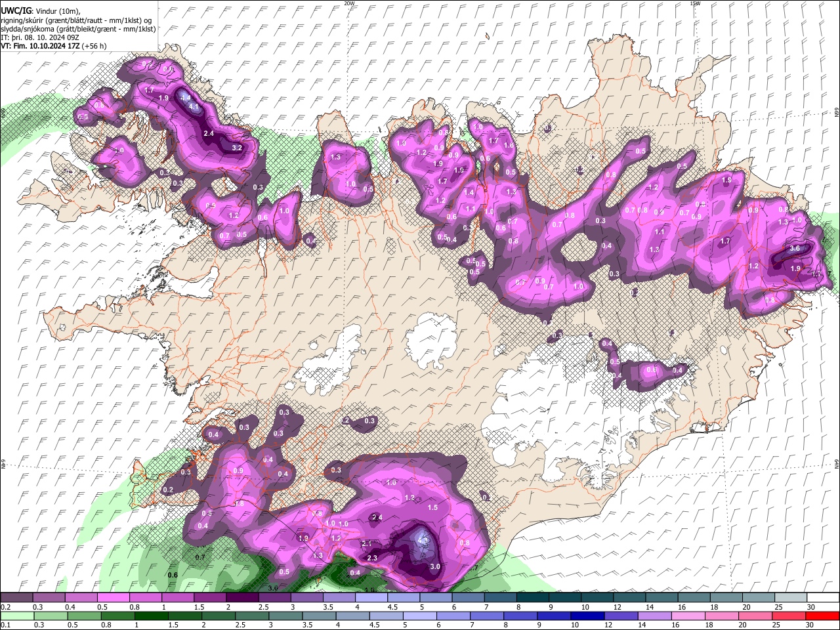The height and width of the screenshot is (630, 840).
Task: Click the 4.1 snowfall value in Westfjords
Action: coord(194,106)
